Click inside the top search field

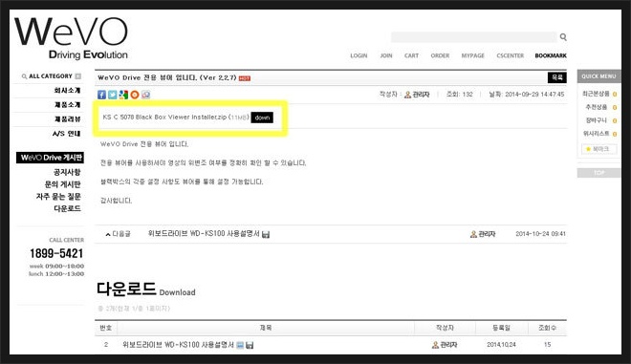tap(473, 37)
